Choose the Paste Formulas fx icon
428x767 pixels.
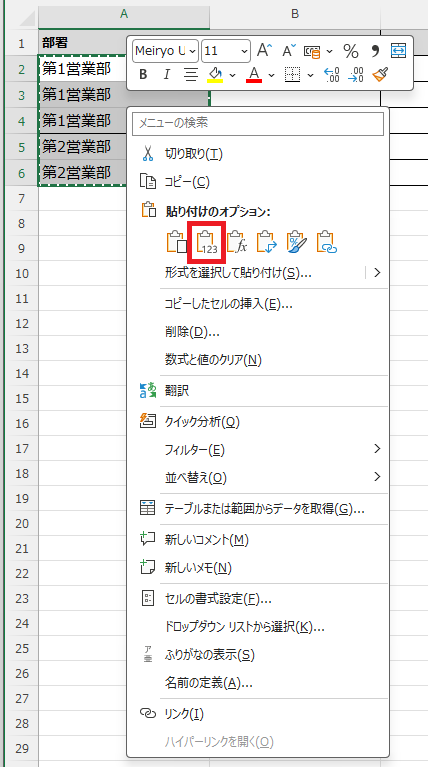(238, 242)
